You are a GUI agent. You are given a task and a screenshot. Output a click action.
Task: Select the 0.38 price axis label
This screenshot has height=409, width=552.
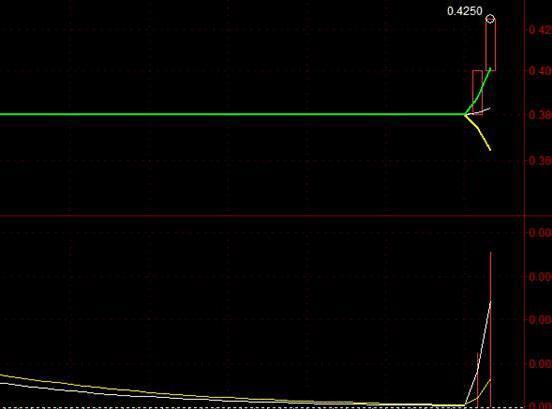point(540,115)
